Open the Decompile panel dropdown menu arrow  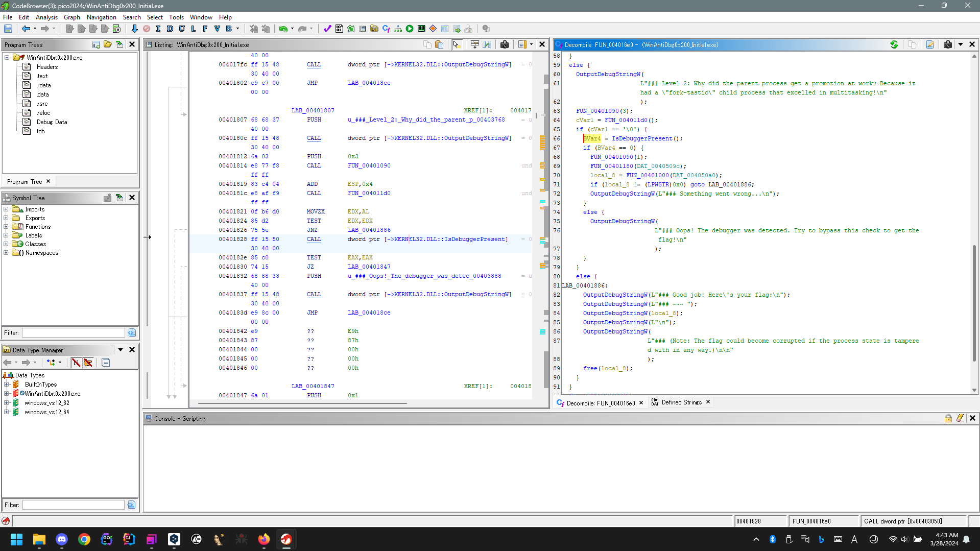point(960,44)
